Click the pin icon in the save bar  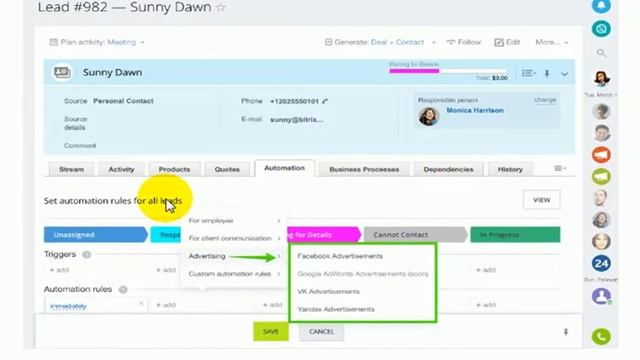(x=566, y=332)
